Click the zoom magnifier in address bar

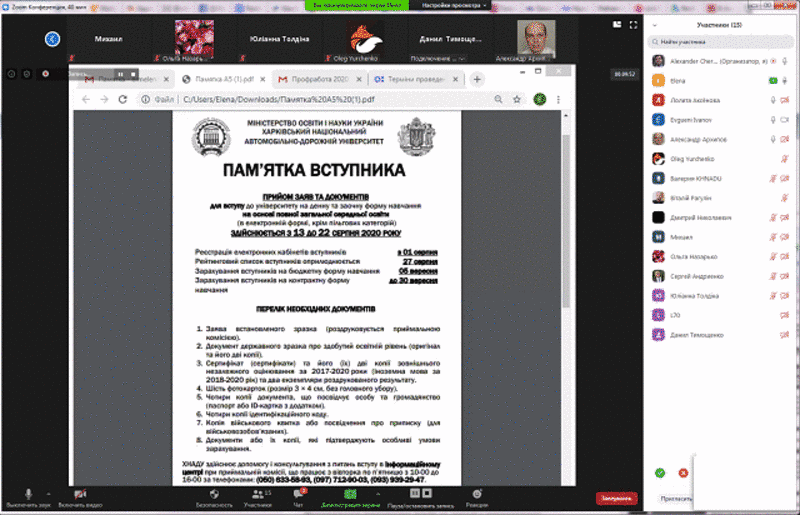pos(498,100)
